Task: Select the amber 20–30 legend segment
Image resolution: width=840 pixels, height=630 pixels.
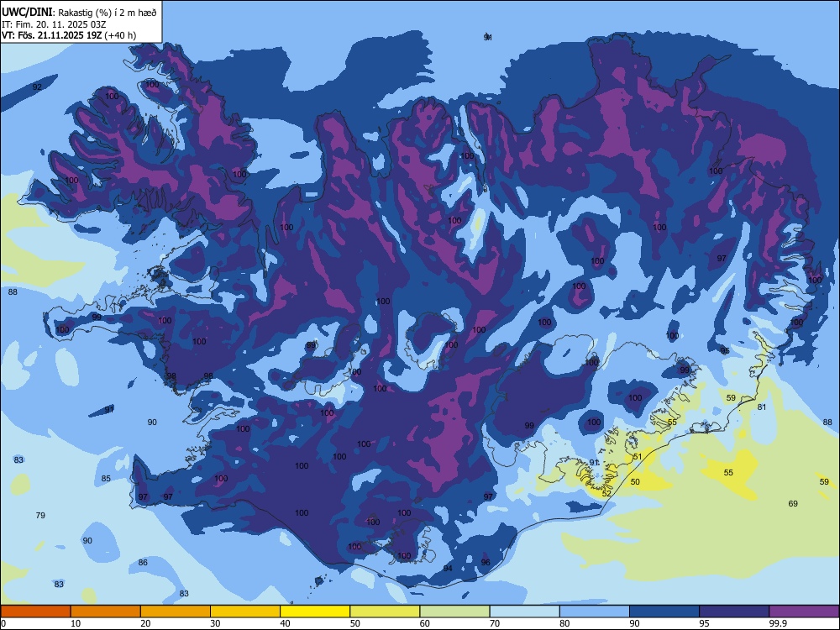Action: point(176,612)
